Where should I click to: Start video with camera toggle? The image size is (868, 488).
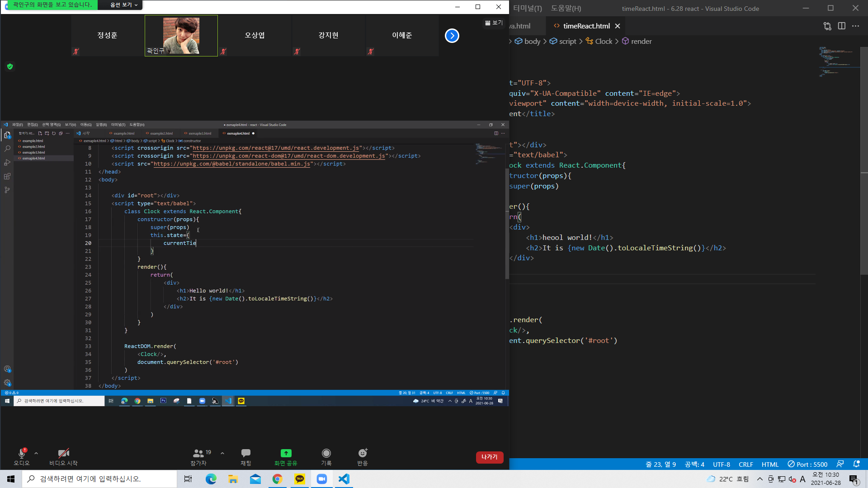(x=63, y=453)
